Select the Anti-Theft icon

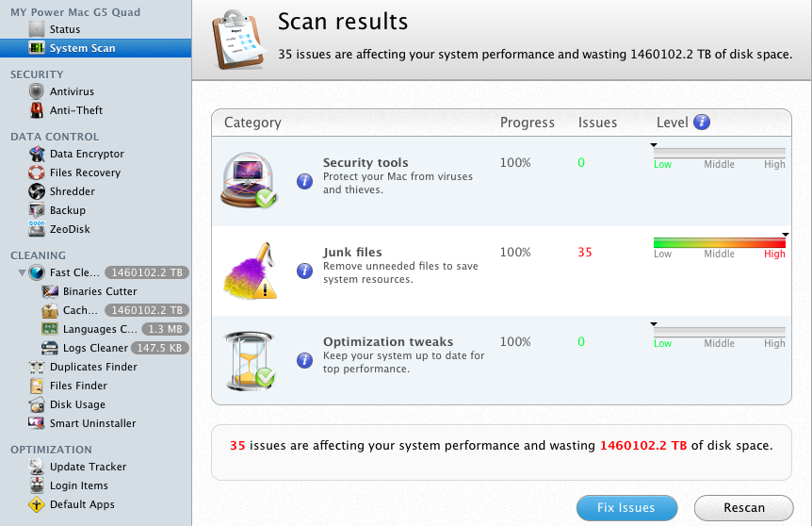tap(37, 110)
